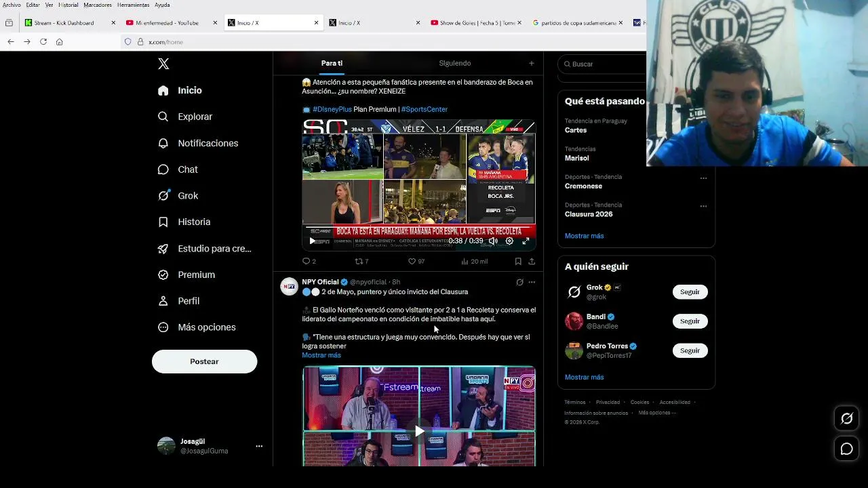The width and height of the screenshot is (868, 488).
Task: Open Más opciones in the left sidebar
Action: pos(197,327)
